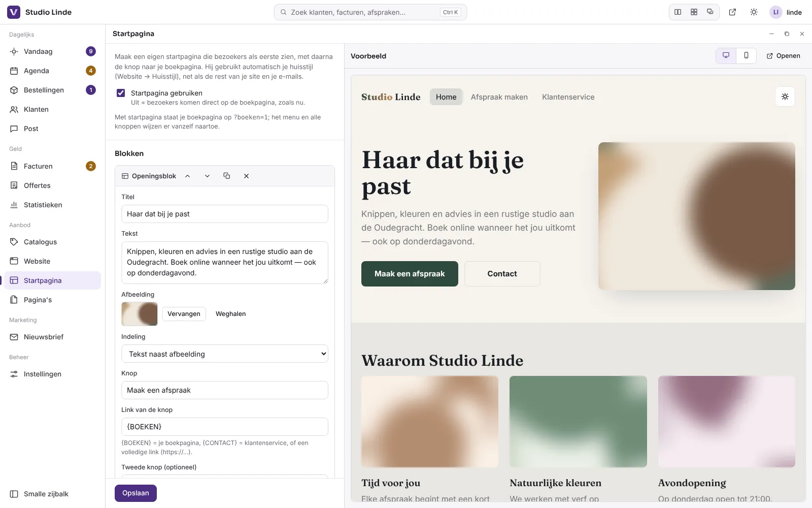Click the Studio Linde V logo

tap(14, 12)
